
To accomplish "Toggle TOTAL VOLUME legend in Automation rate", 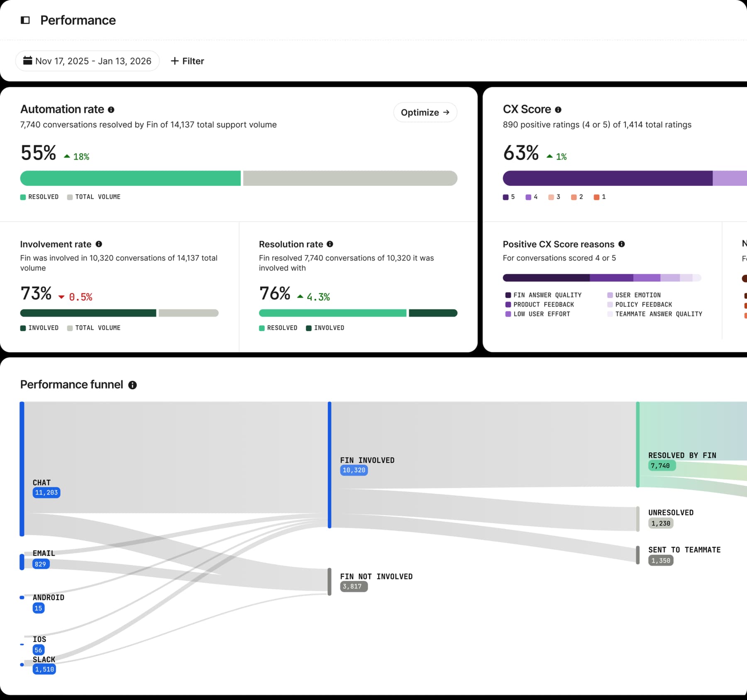I will 94,197.
